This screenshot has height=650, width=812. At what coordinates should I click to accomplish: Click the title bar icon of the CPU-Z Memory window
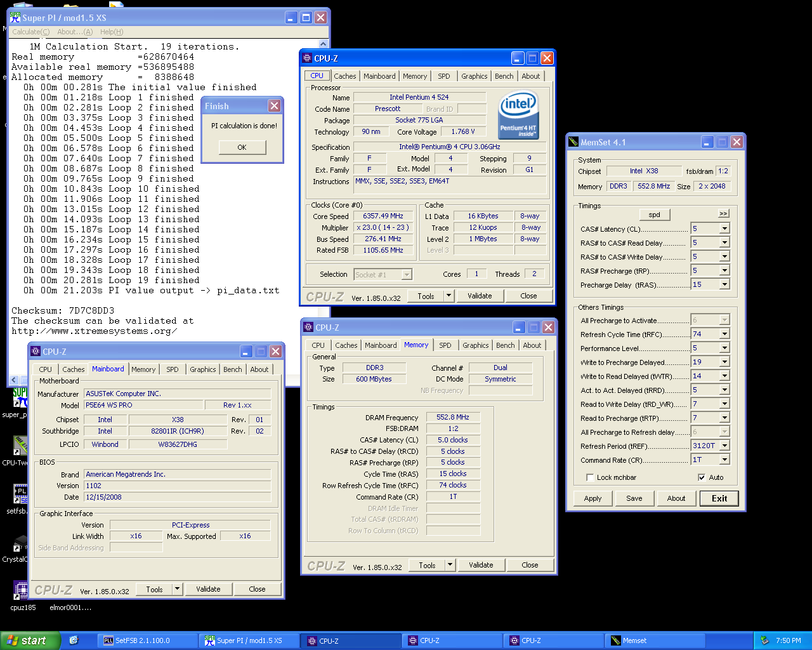(x=308, y=328)
